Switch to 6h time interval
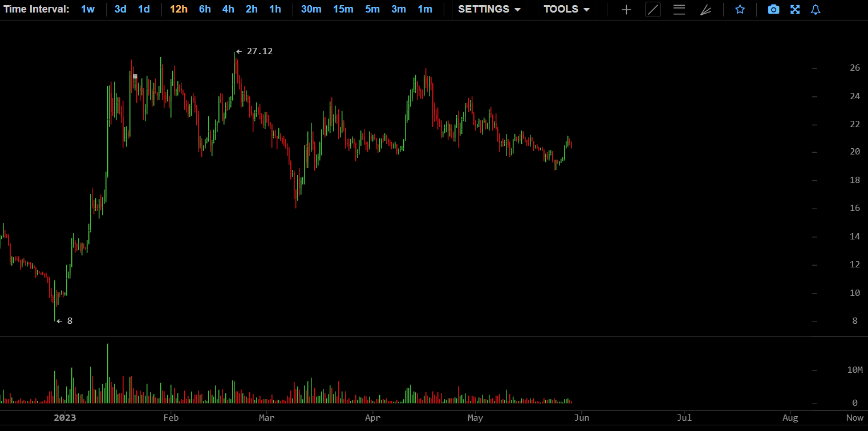This screenshot has height=431, width=868. (205, 9)
